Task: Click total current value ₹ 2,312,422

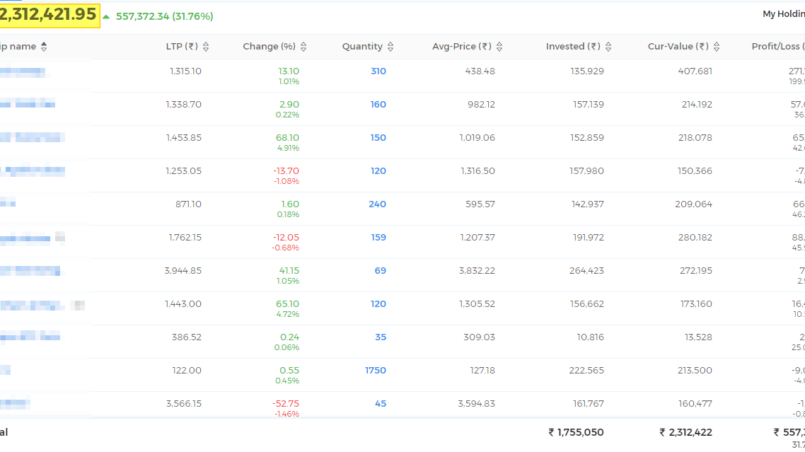Action: click(x=686, y=432)
